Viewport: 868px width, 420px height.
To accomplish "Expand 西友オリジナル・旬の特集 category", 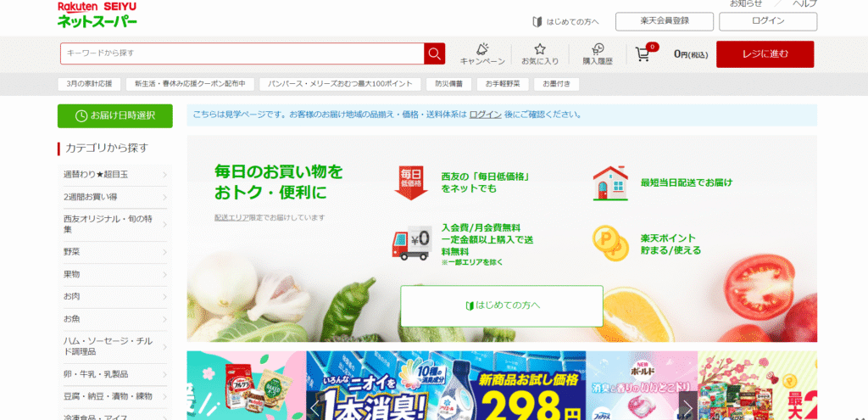I will click(114, 224).
